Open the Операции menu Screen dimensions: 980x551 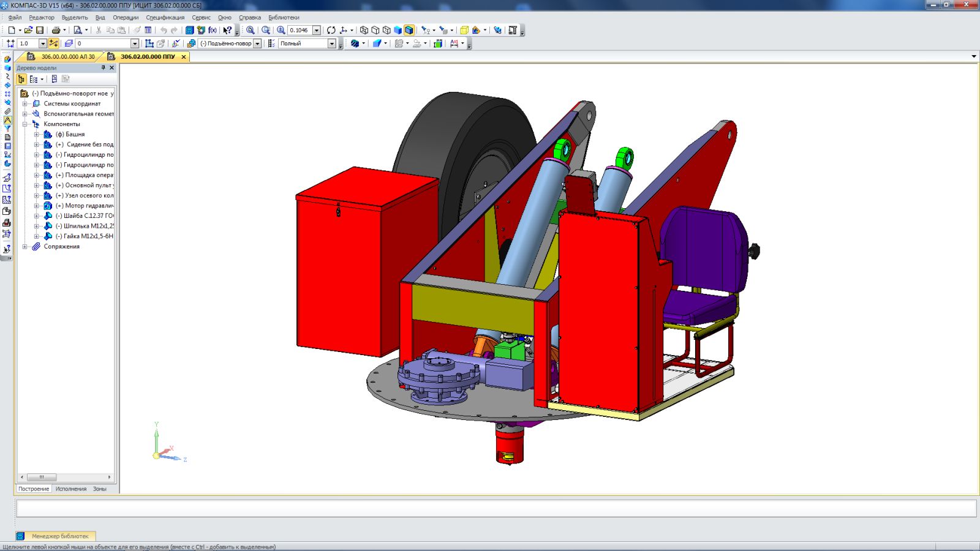[x=125, y=18]
